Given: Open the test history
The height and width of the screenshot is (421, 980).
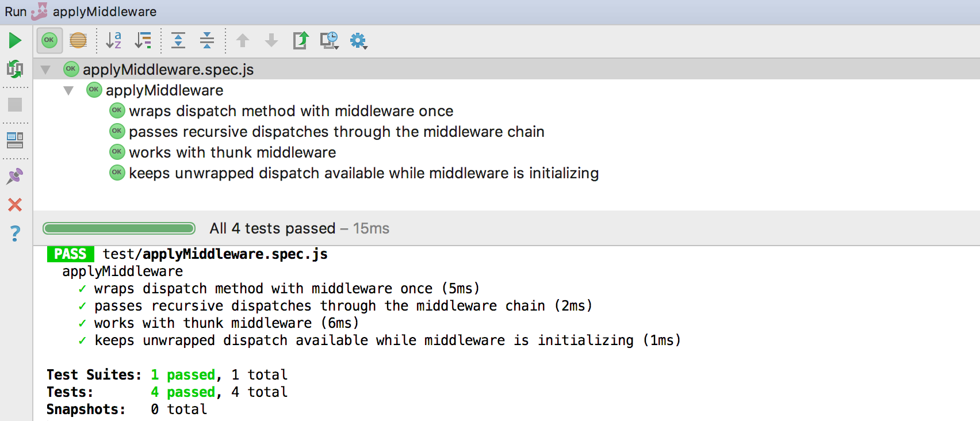Looking at the screenshot, I should coord(330,40).
